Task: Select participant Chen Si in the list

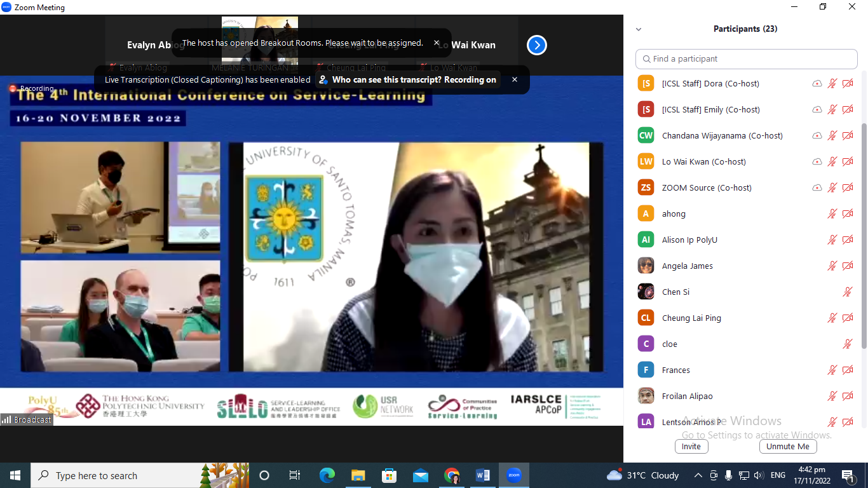Action: [746, 292]
